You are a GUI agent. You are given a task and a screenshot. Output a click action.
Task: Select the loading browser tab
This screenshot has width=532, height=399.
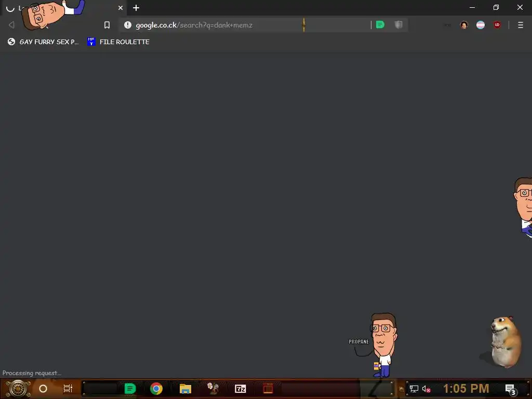[x=64, y=8]
